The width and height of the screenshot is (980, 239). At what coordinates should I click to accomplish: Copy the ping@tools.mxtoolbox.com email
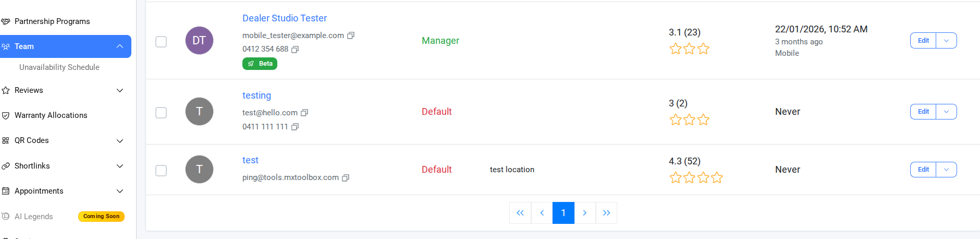click(x=346, y=178)
